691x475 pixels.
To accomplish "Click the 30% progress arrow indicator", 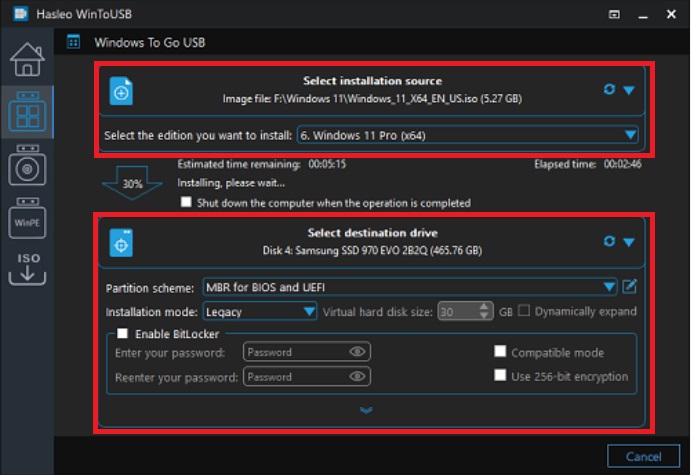I will point(132,183).
